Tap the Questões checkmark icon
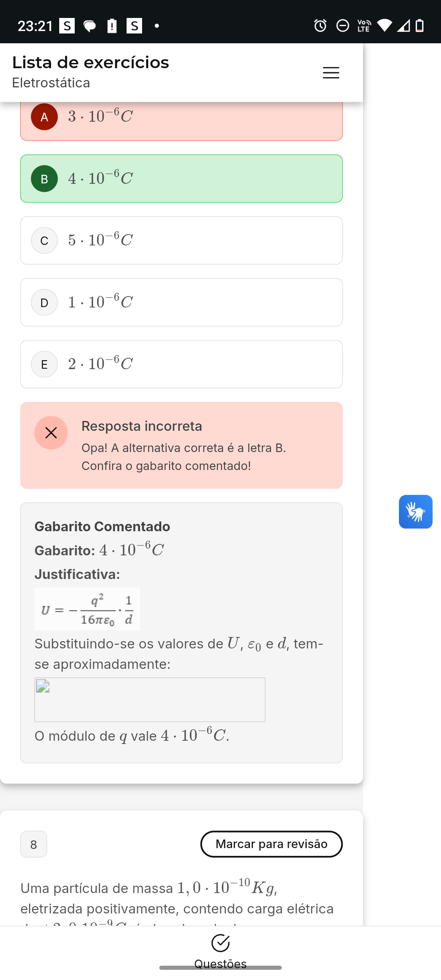The height and width of the screenshot is (980, 441). [220, 943]
